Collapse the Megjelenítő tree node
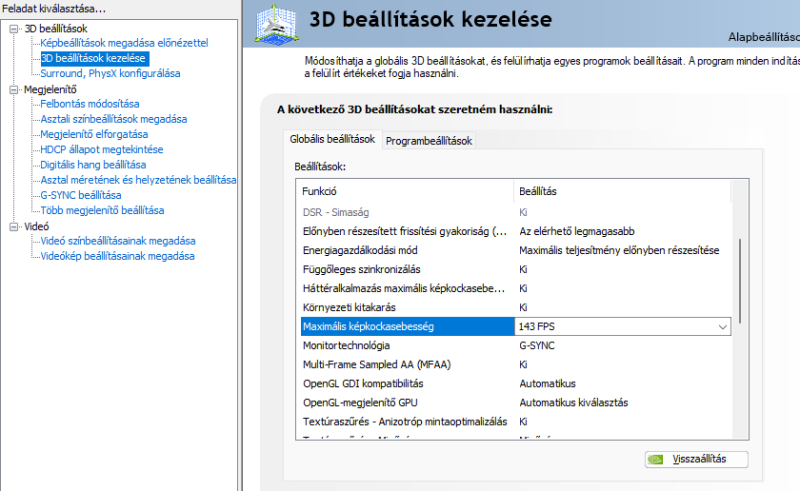Image resolution: width=800 pixels, height=491 pixels. click(13, 89)
